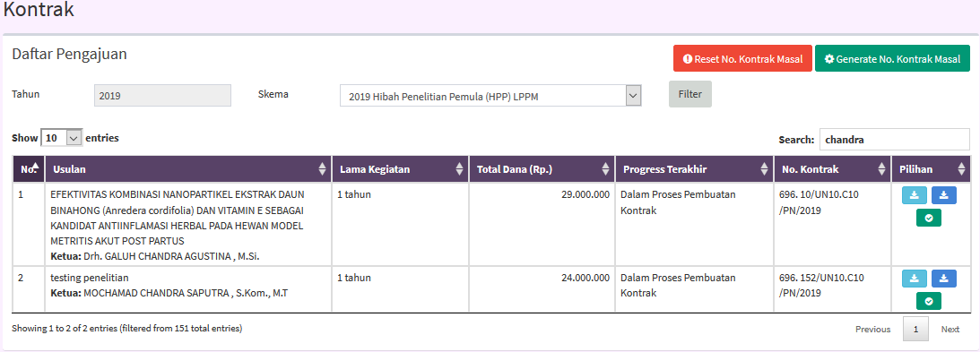Click the Next pagination link

coord(950,329)
